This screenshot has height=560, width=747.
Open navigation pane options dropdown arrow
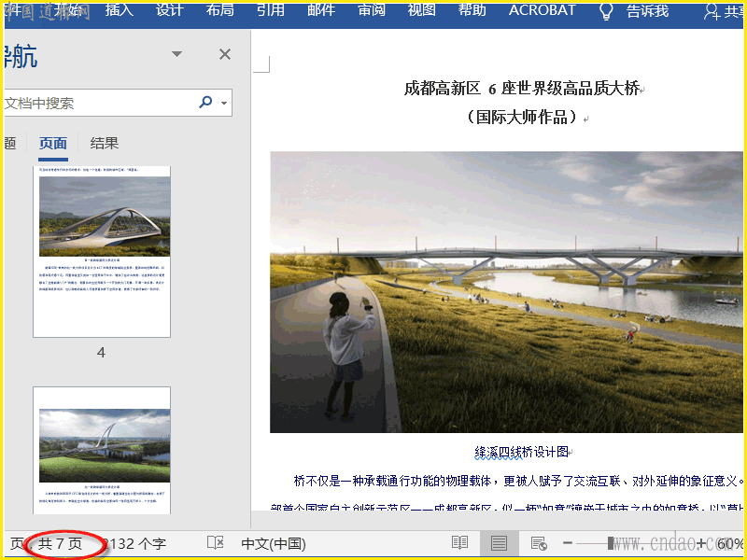click(x=176, y=54)
